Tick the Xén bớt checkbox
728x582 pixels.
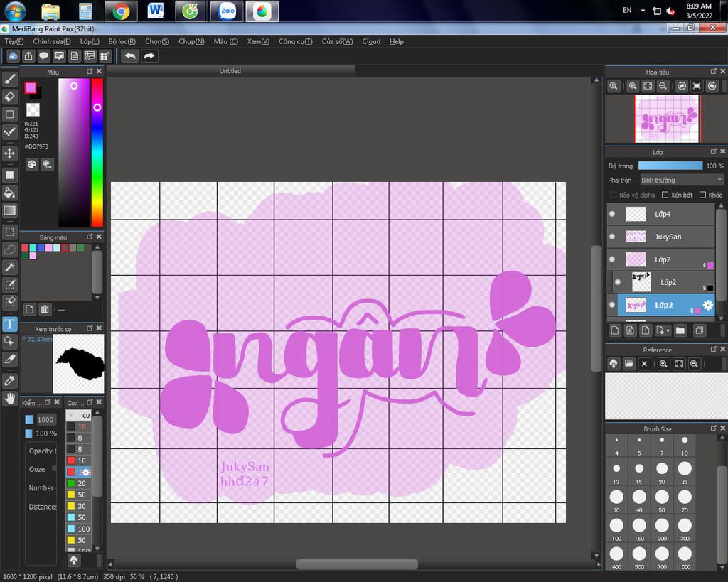[665, 195]
